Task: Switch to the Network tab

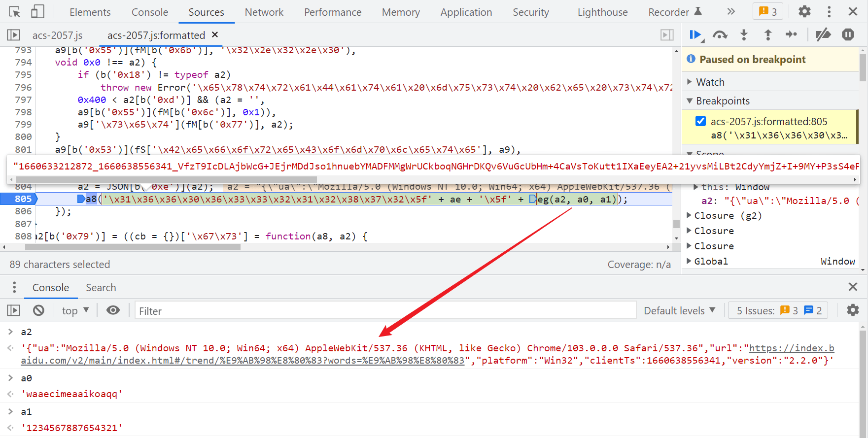Action: tap(264, 12)
